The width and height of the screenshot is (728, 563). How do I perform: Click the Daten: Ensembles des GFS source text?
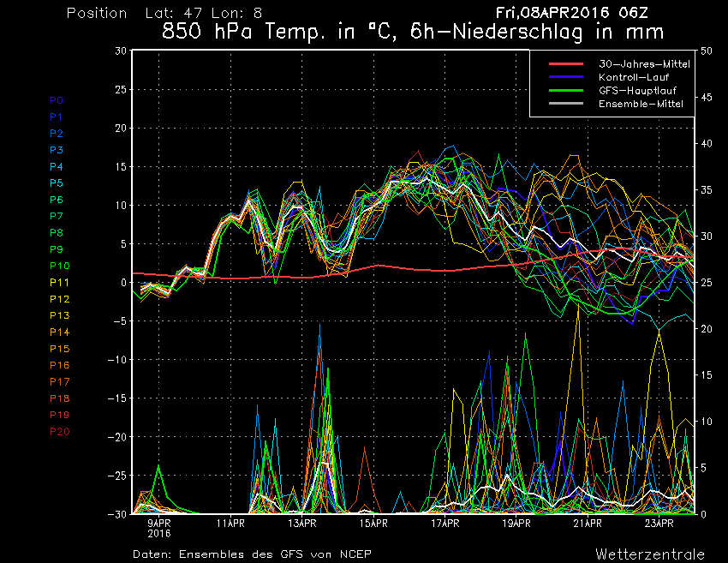coord(252,554)
